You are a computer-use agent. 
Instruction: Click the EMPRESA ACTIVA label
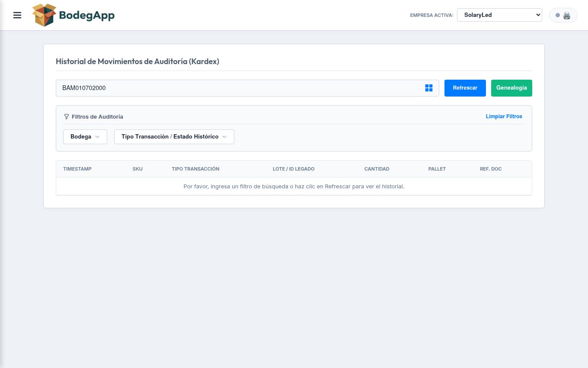(431, 15)
